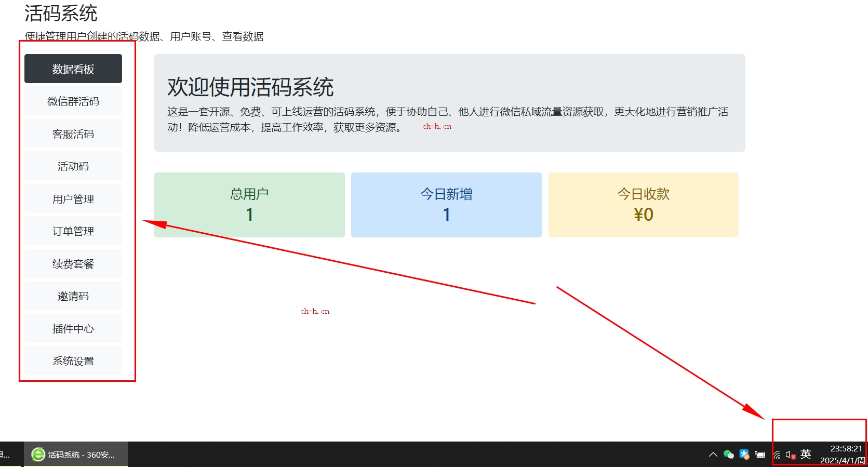The width and height of the screenshot is (868, 467).
Task: Open 系统设置 page
Action: coord(73,361)
